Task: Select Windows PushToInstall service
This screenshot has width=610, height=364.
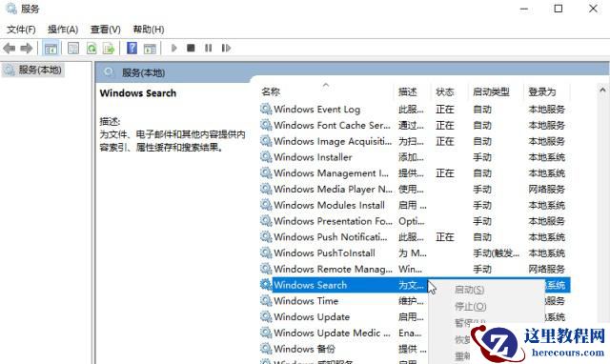Action: [x=415, y=253]
